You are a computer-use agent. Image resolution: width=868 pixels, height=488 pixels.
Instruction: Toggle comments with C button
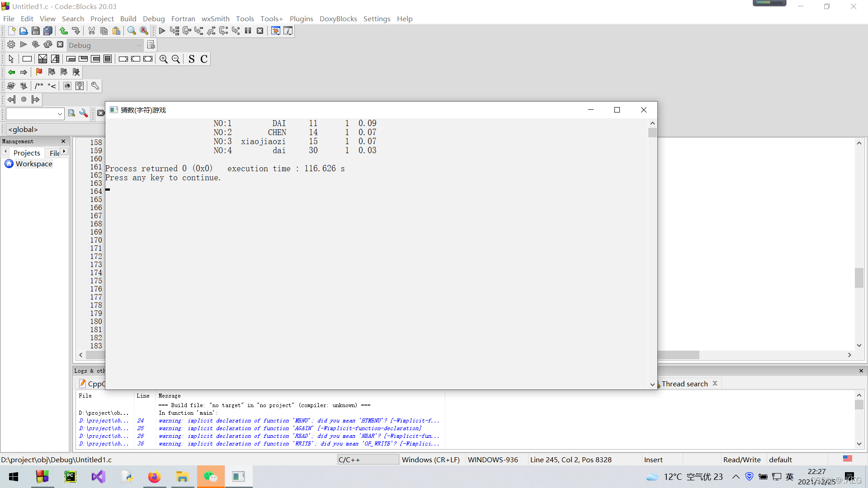(x=204, y=59)
